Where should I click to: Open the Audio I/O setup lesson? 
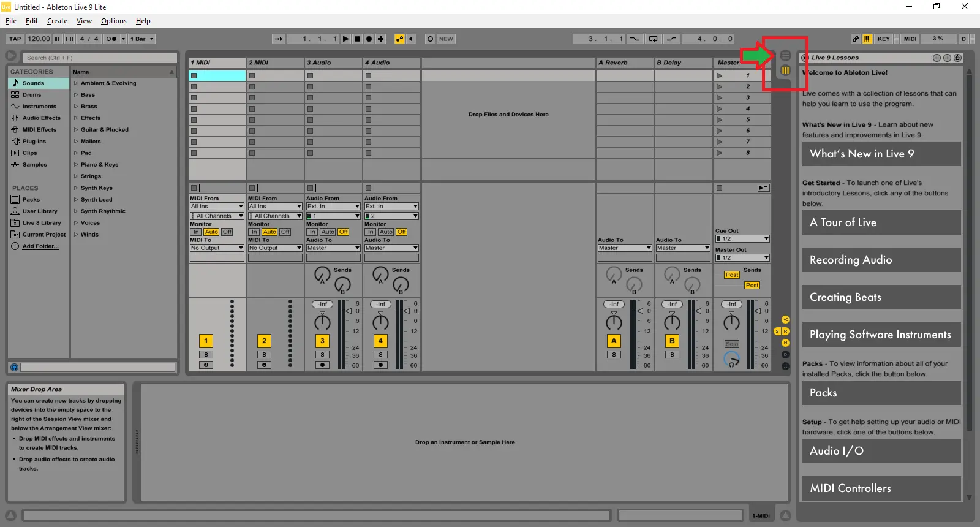(x=881, y=451)
